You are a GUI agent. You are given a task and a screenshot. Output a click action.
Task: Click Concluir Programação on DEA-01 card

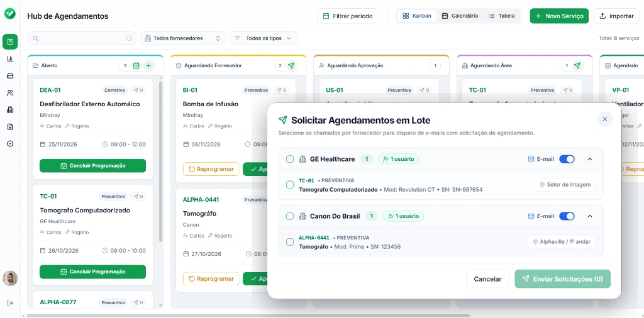click(93, 166)
